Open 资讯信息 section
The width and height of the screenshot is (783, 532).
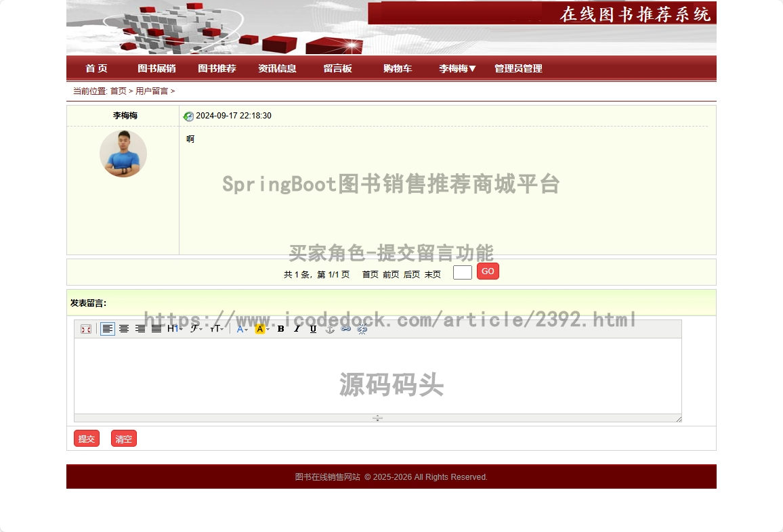[277, 68]
